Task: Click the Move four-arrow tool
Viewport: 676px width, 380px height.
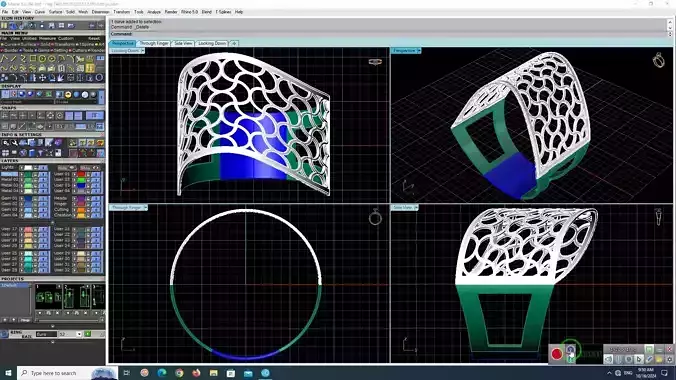Action: click(x=42, y=78)
